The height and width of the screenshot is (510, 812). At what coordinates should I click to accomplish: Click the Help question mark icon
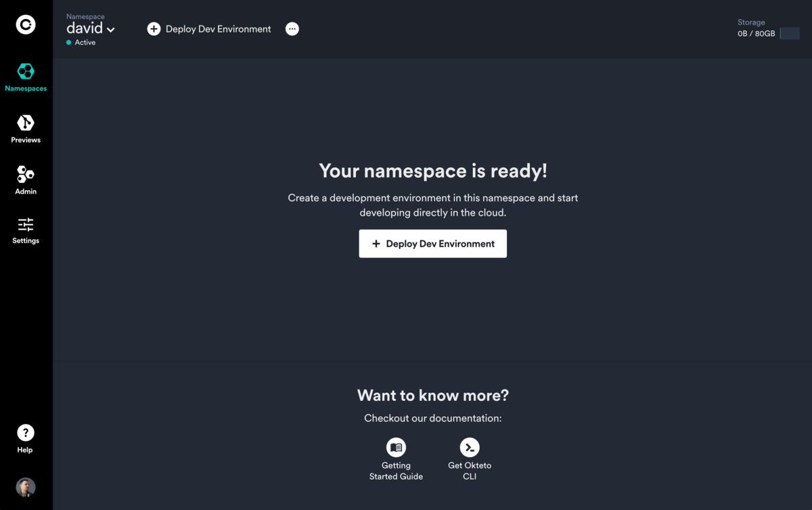pyautogui.click(x=25, y=432)
